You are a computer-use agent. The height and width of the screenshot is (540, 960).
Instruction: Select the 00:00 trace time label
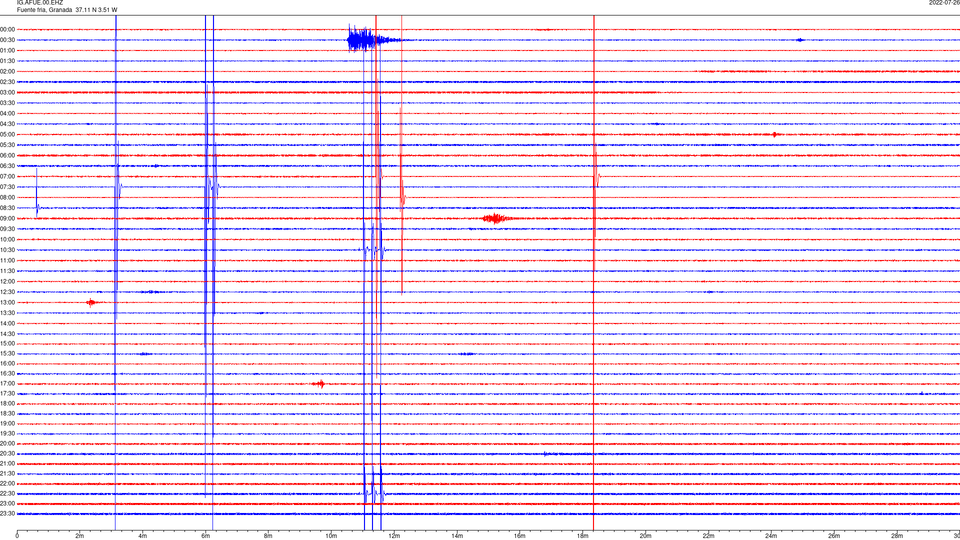7,29
